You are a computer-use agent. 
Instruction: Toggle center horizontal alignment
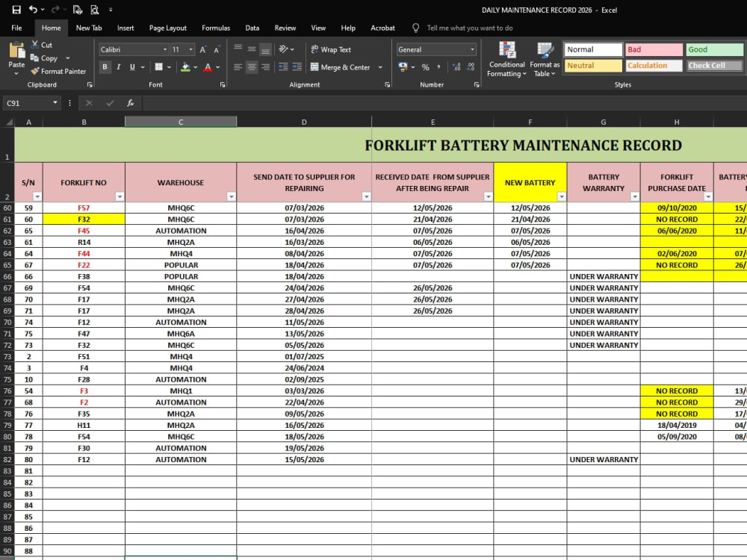252,67
